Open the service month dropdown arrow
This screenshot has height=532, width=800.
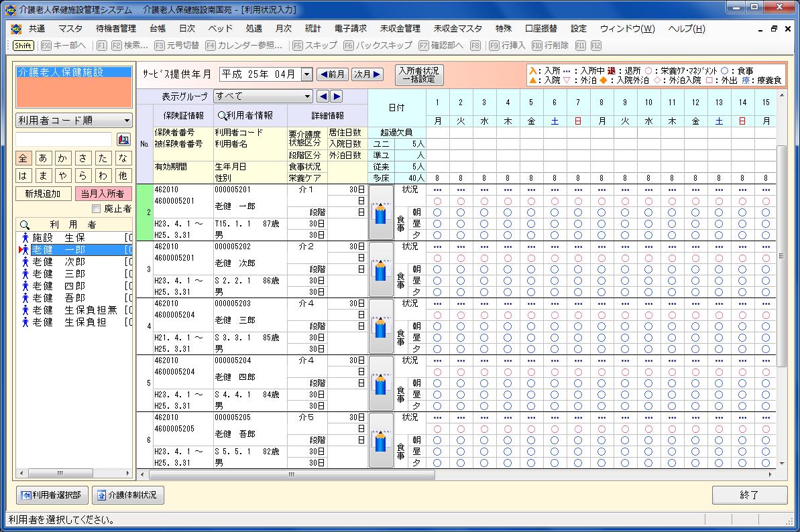(x=306, y=74)
